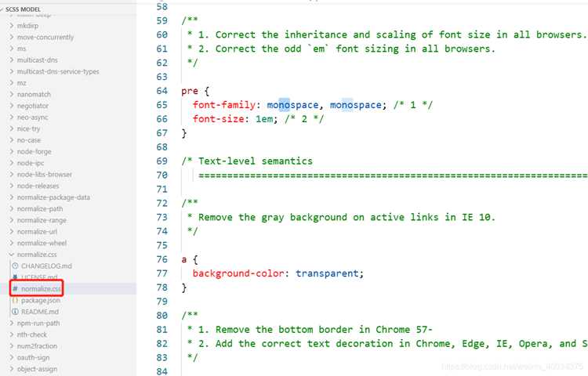
Task: Click the hash icon of normalize.css file
Action: 15,289
